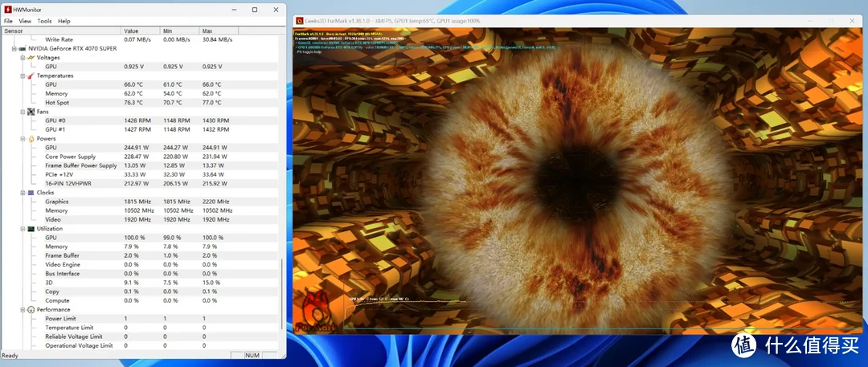Select the Graphics clock row

coord(141,202)
